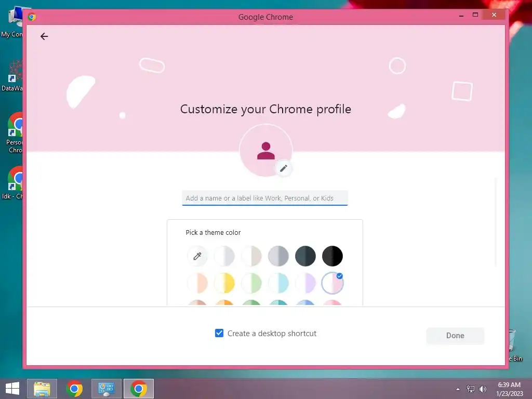
Task: Switch to the active Chrome taskbar window
Action: [138, 389]
